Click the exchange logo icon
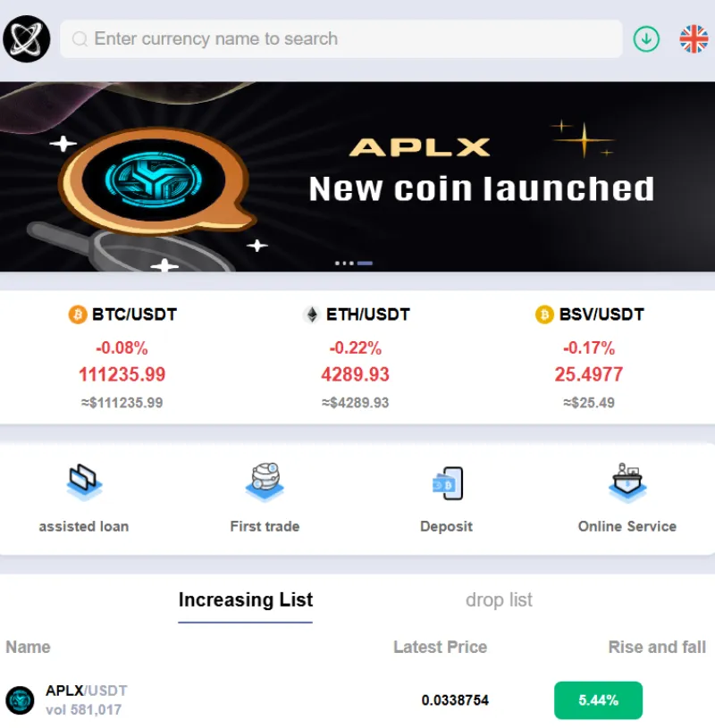Screen dimensions: 715x728 coord(27,38)
